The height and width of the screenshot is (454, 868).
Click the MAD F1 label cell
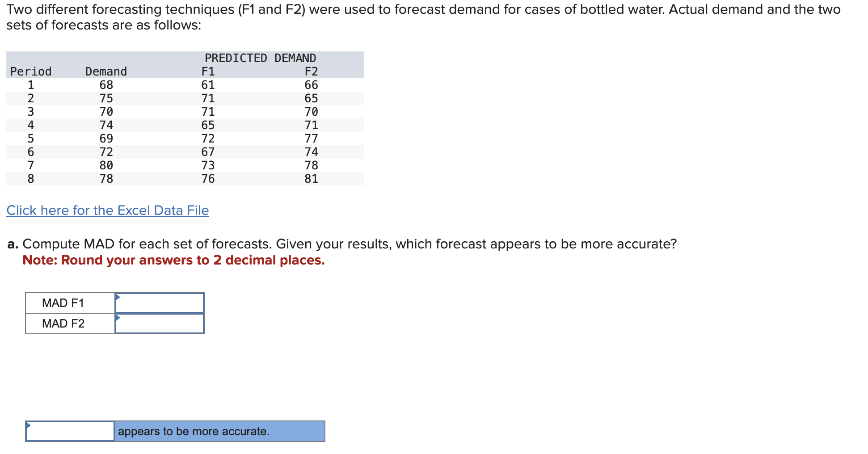coord(64,303)
